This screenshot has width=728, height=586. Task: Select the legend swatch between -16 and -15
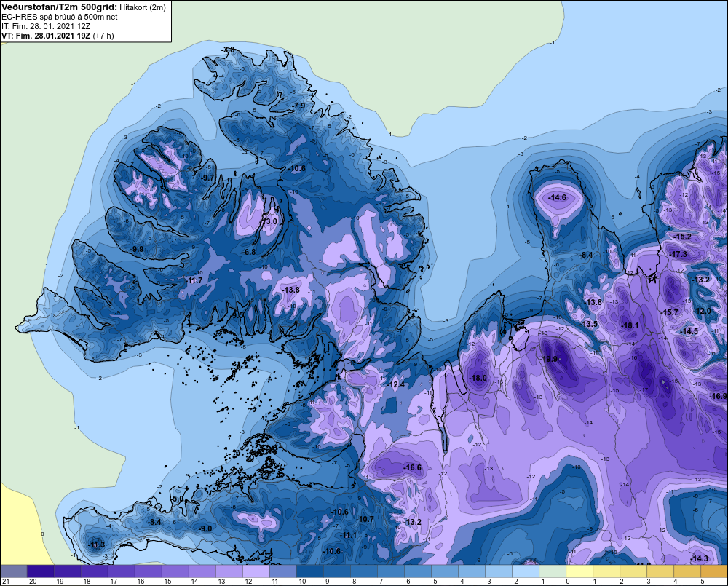point(148,571)
